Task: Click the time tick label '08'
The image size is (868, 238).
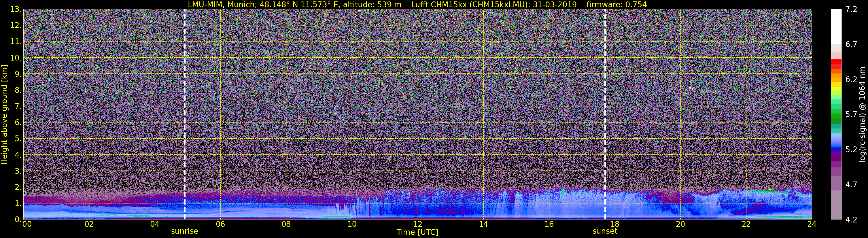Action: 286,224
